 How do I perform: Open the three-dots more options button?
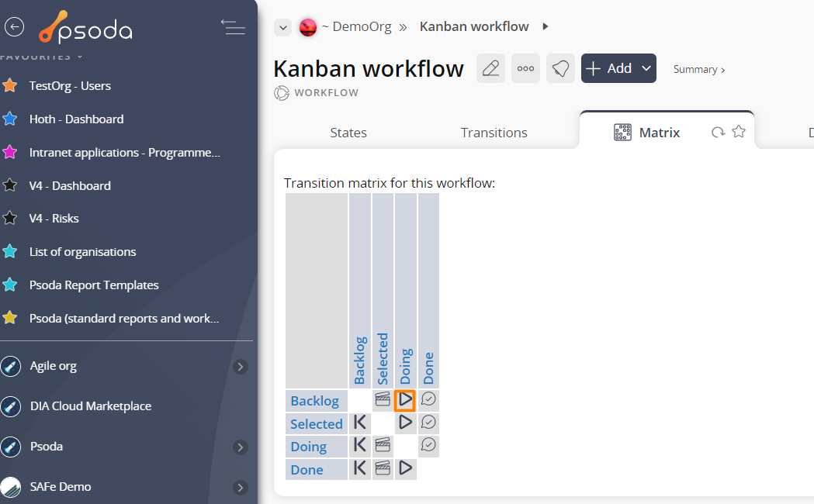pos(525,68)
